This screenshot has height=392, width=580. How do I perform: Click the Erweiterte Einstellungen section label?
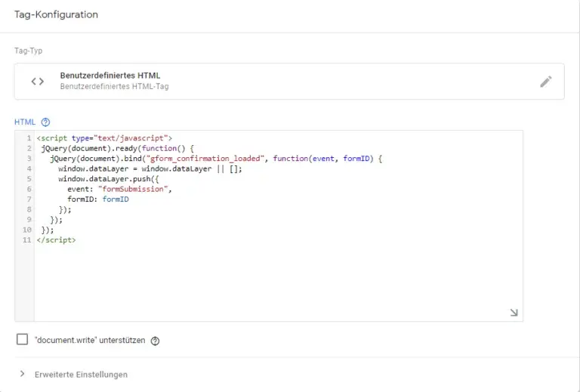point(81,375)
